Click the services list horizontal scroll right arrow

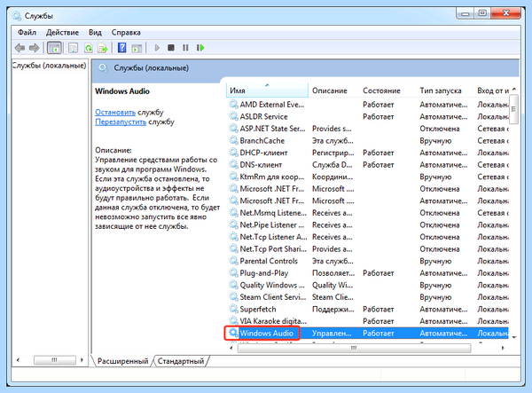click(x=503, y=348)
